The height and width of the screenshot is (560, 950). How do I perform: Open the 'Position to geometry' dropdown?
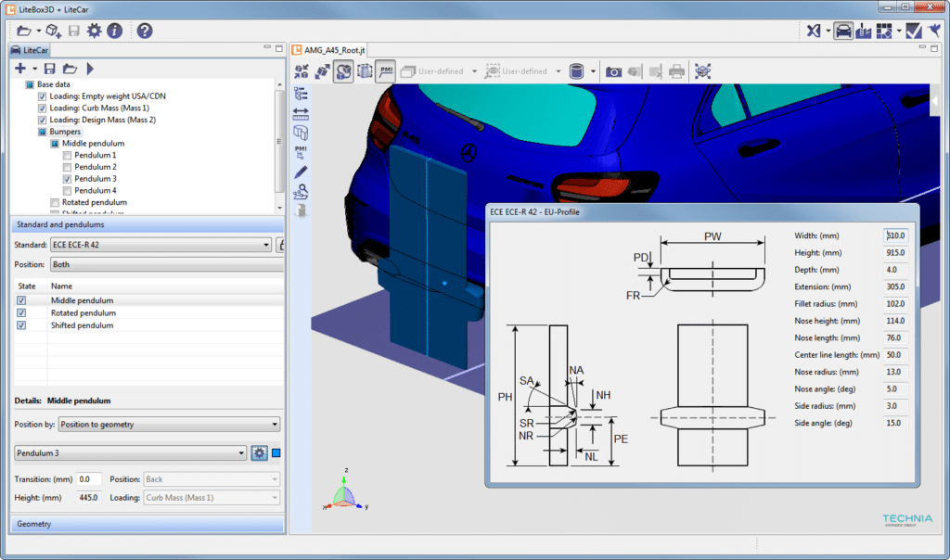point(169,425)
